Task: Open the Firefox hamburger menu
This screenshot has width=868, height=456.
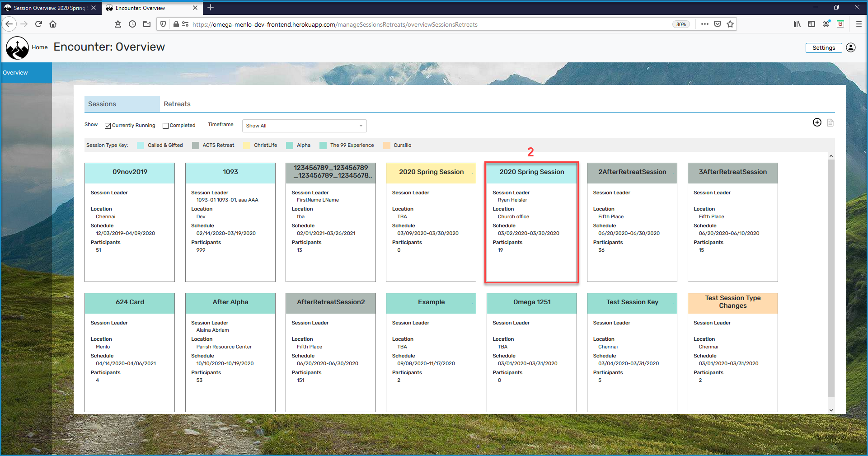Action: click(859, 24)
